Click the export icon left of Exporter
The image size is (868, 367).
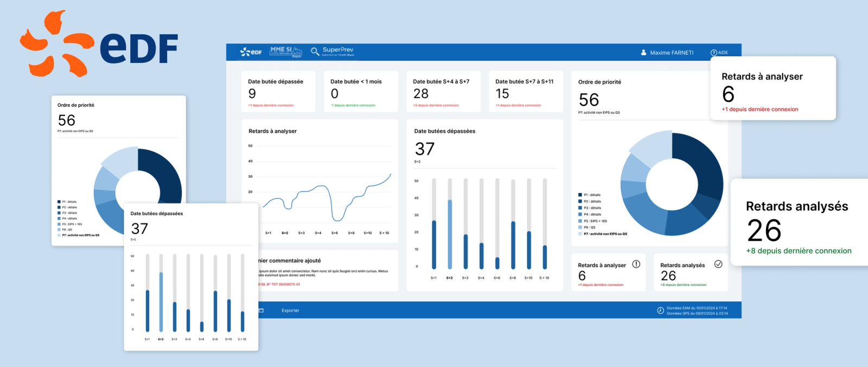261,311
